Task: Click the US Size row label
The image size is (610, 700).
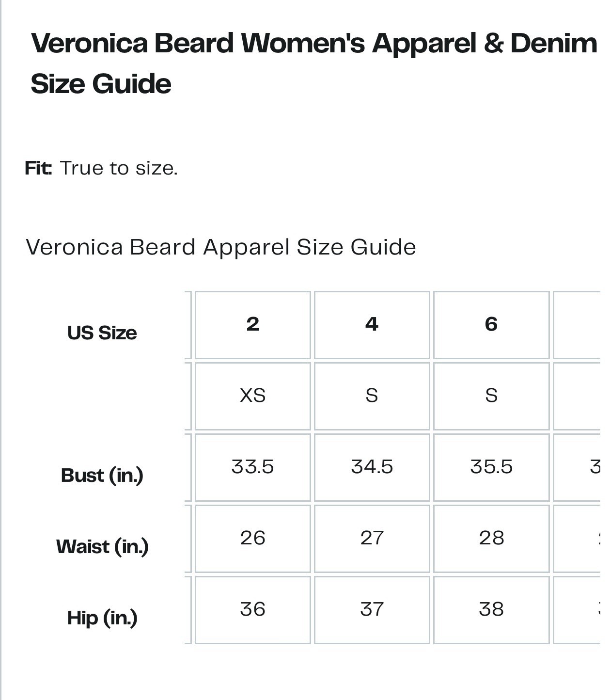Action: pos(102,333)
